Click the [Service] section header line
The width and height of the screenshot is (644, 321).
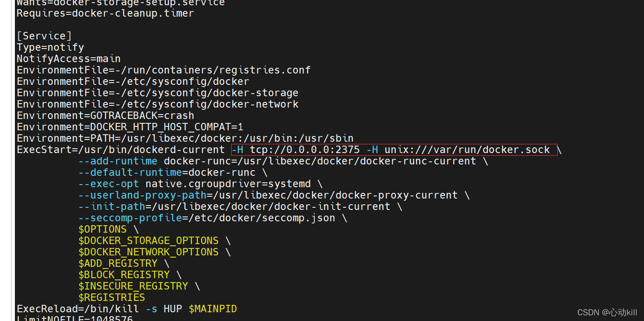click(44, 36)
